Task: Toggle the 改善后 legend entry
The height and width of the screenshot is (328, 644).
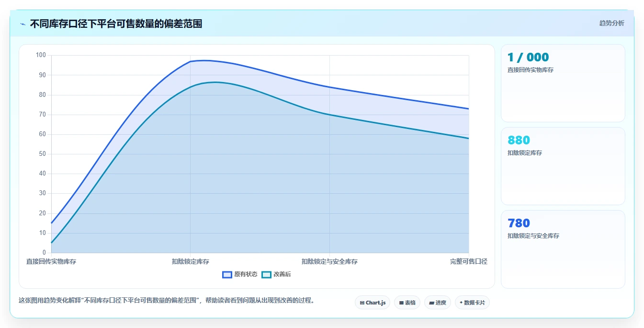Action: [276, 274]
